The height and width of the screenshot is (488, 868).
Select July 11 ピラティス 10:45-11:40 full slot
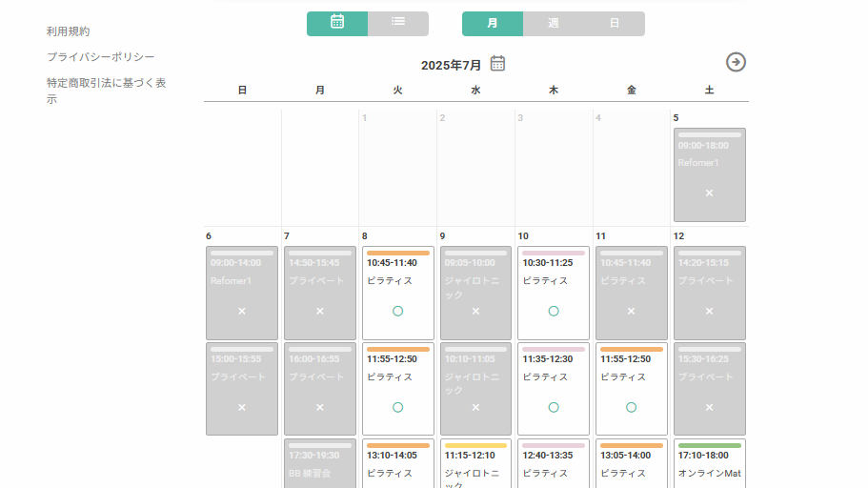point(632,293)
